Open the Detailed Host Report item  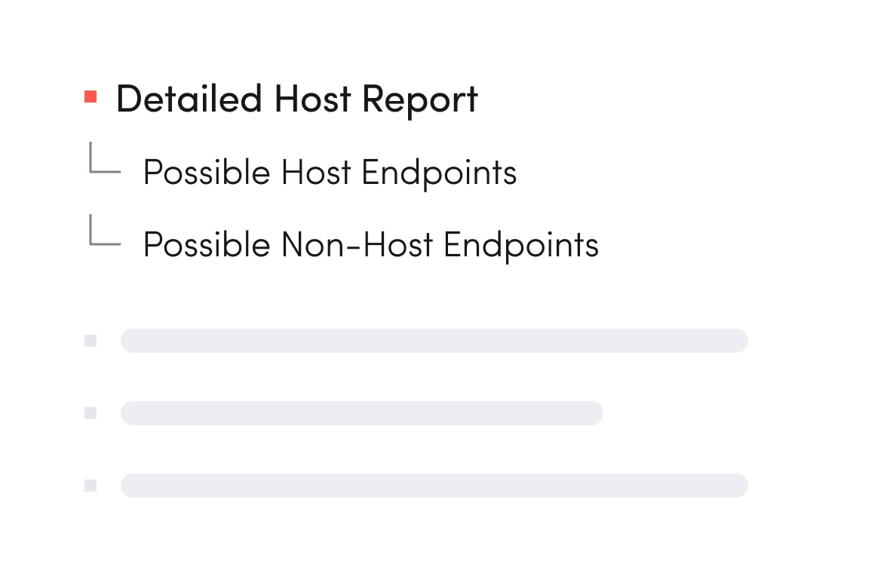click(x=296, y=99)
